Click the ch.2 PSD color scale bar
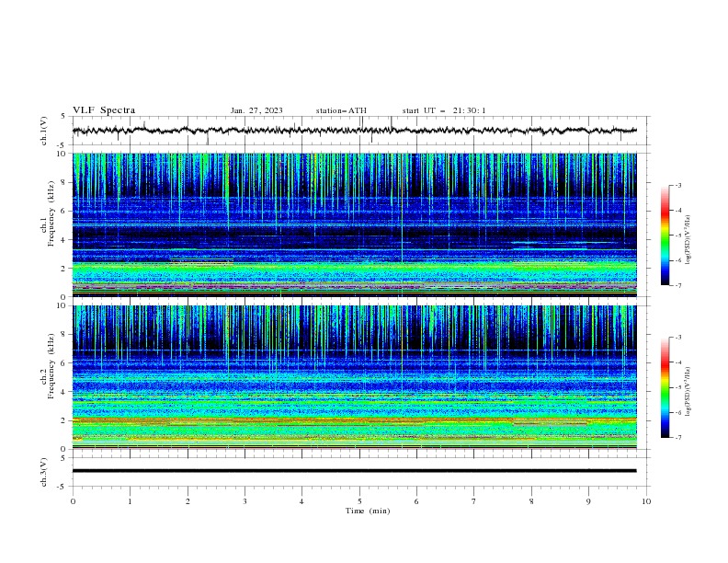 pos(665,387)
